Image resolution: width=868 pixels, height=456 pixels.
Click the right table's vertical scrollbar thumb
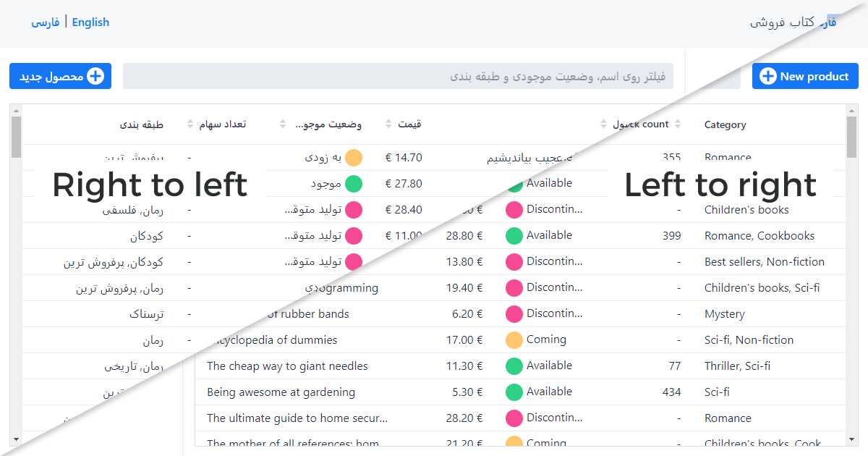coord(851,137)
